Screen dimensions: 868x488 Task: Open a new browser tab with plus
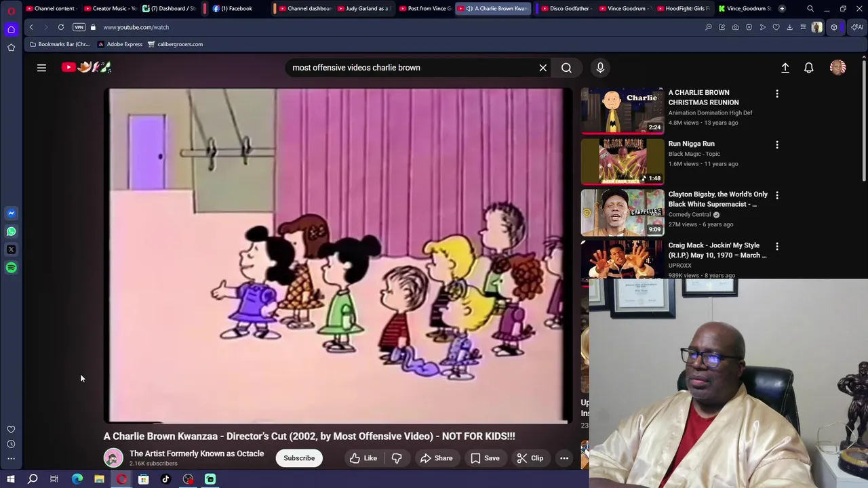coord(782,8)
